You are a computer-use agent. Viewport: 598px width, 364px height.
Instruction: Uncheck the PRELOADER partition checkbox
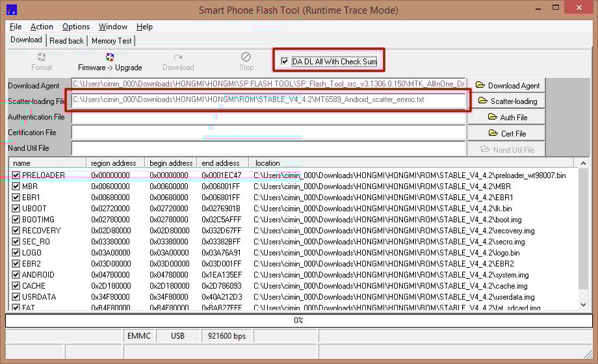16,175
